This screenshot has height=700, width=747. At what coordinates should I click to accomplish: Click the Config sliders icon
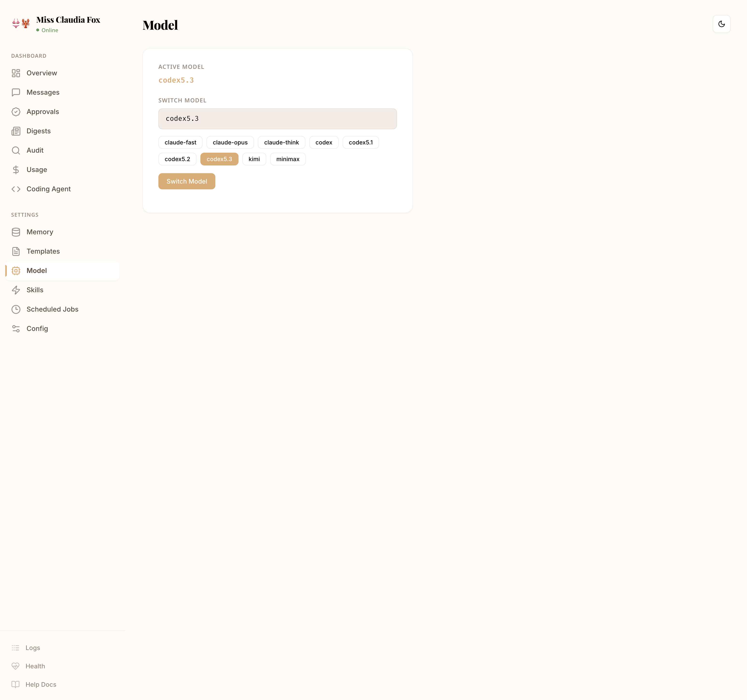[x=16, y=328]
